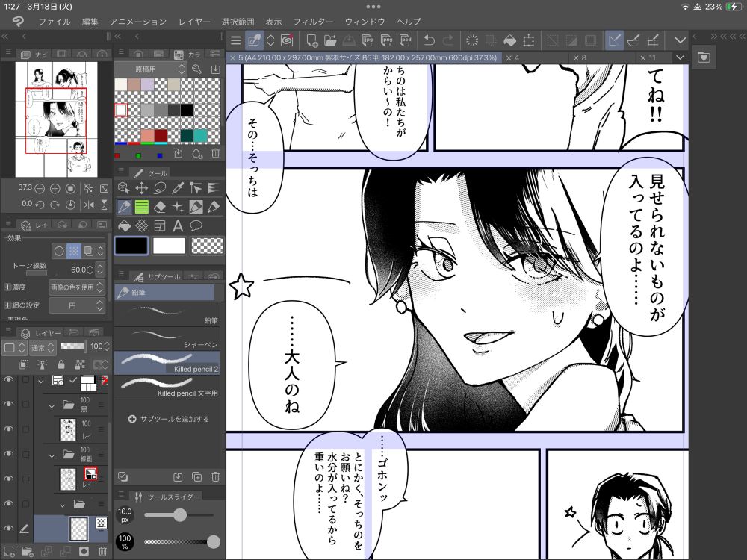Click the Navigator page thumbnail
This screenshot has width=747, height=560.
pyautogui.click(x=56, y=119)
